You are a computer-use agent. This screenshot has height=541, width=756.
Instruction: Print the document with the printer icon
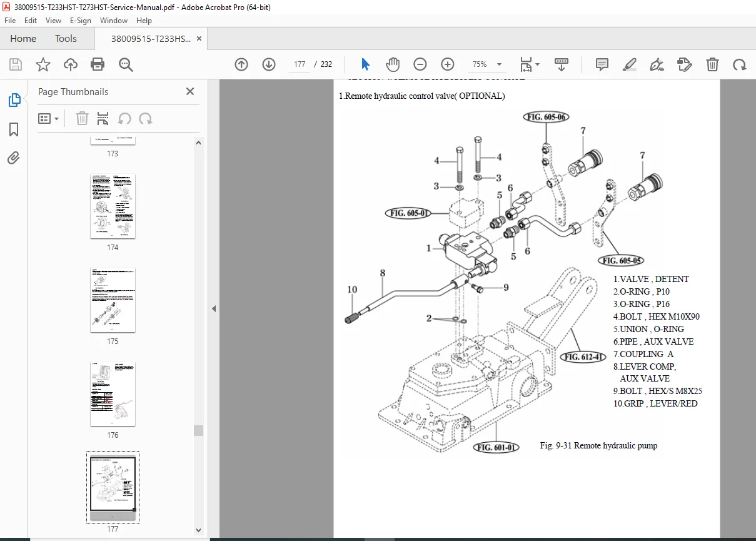click(x=98, y=64)
